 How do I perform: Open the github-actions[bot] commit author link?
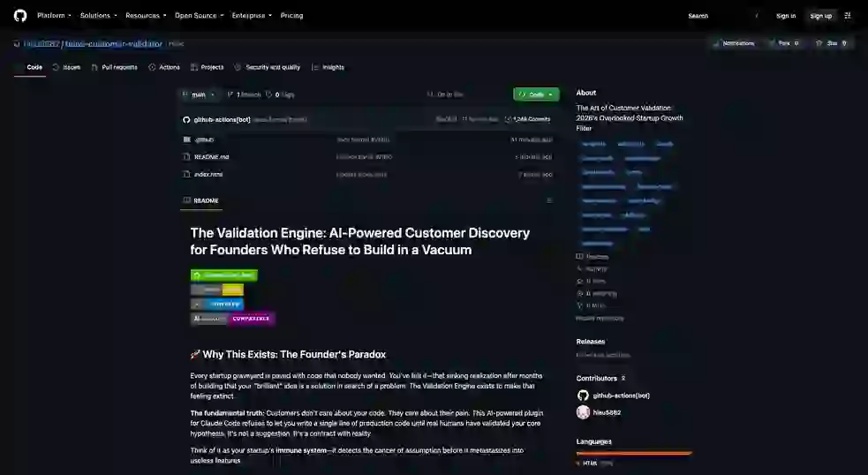pyautogui.click(x=222, y=119)
